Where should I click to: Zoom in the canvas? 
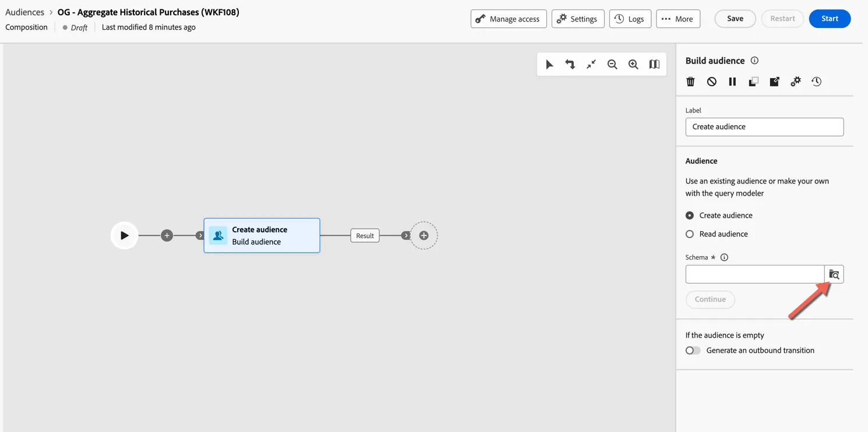pyautogui.click(x=633, y=65)
